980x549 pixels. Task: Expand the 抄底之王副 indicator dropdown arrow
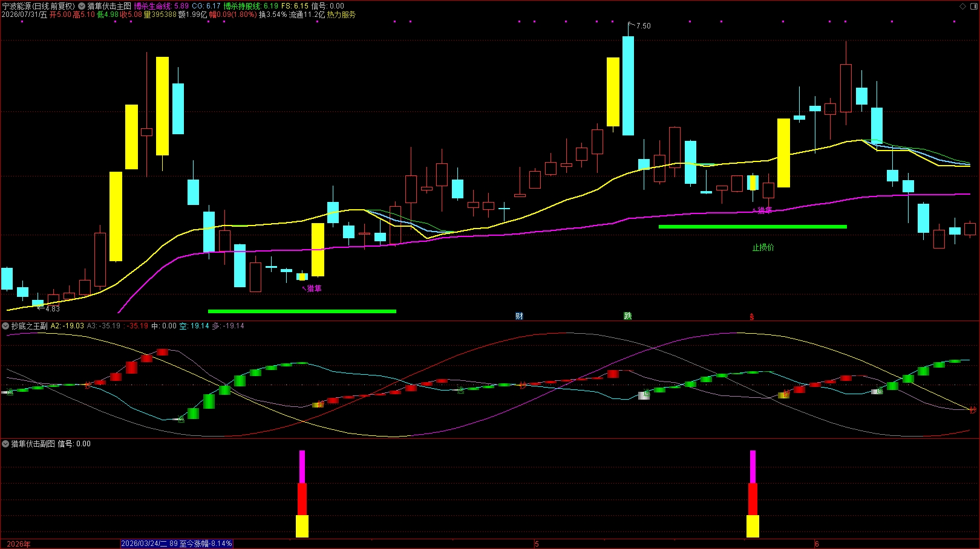click(5, 326)
